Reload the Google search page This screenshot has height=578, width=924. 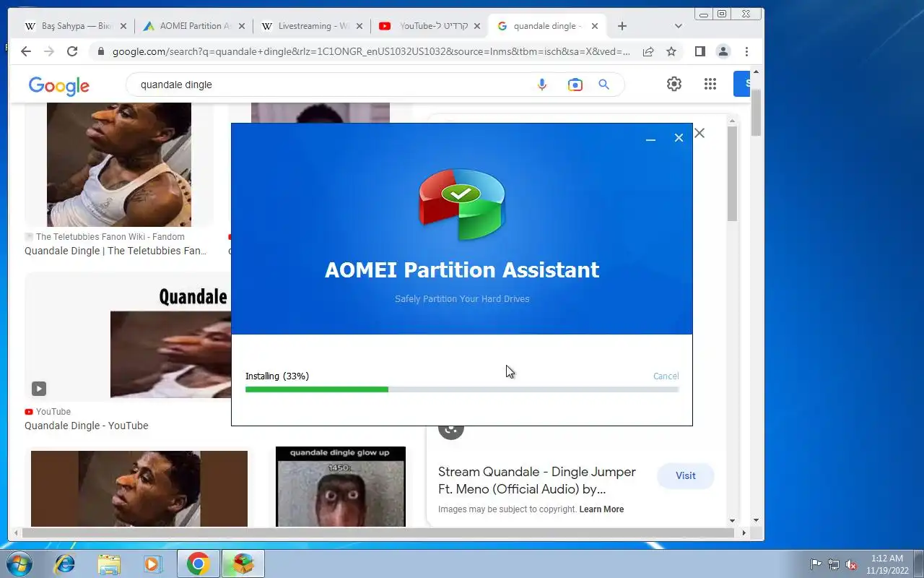click(x=72, y=51)
